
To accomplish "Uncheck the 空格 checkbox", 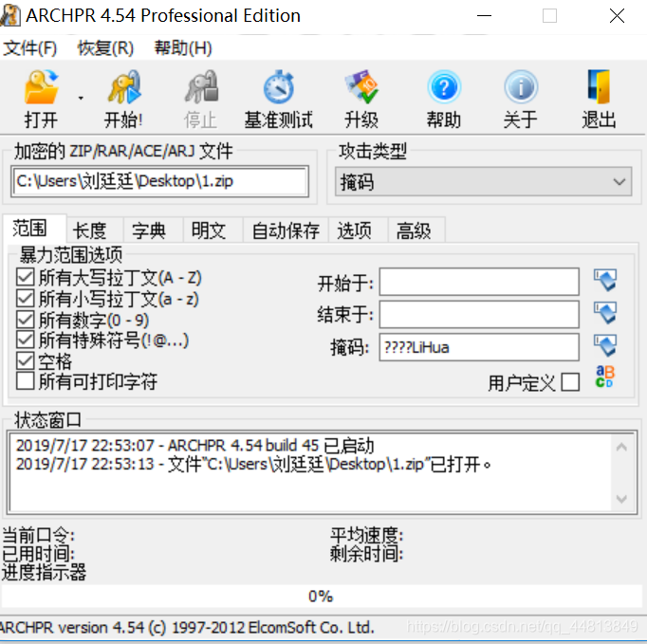I will tap(26, 361).
